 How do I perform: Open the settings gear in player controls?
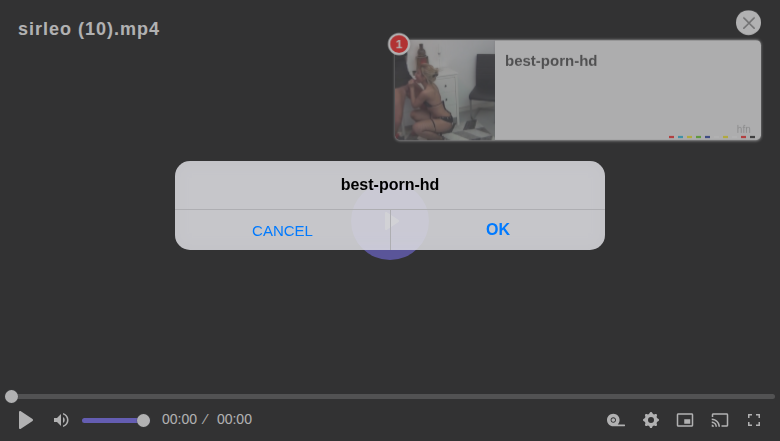(651, 420)
